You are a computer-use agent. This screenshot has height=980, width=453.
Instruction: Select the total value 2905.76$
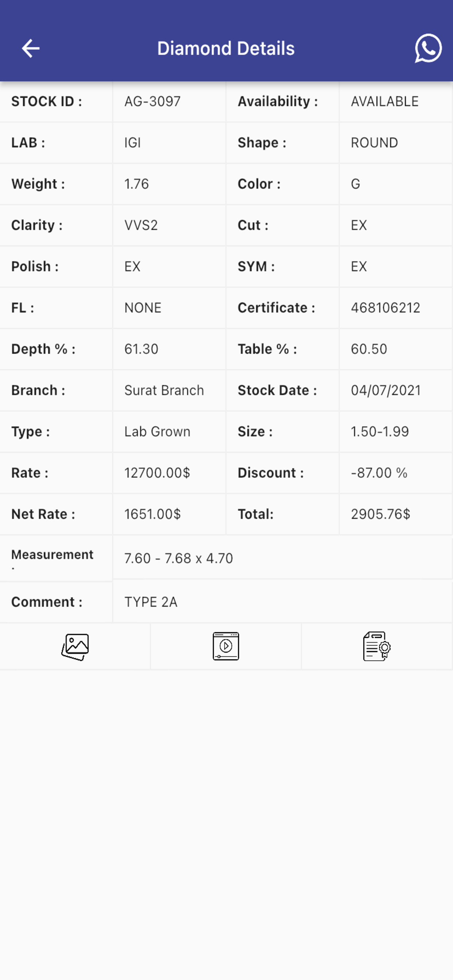(380, 514)
